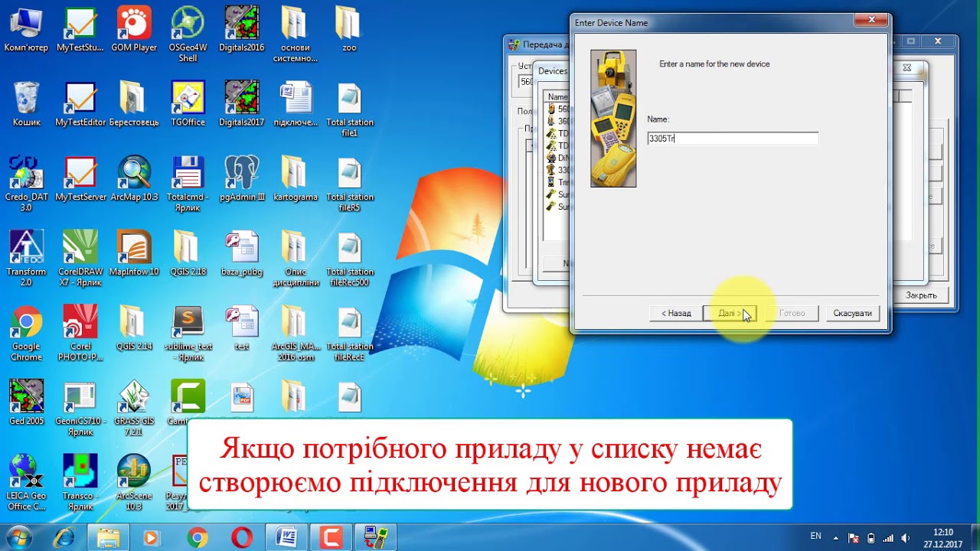Open the sublime_text - Ярлик desktop shortcut
The image size is (980, 551).
pyautogui.click(x=188, y=334)
